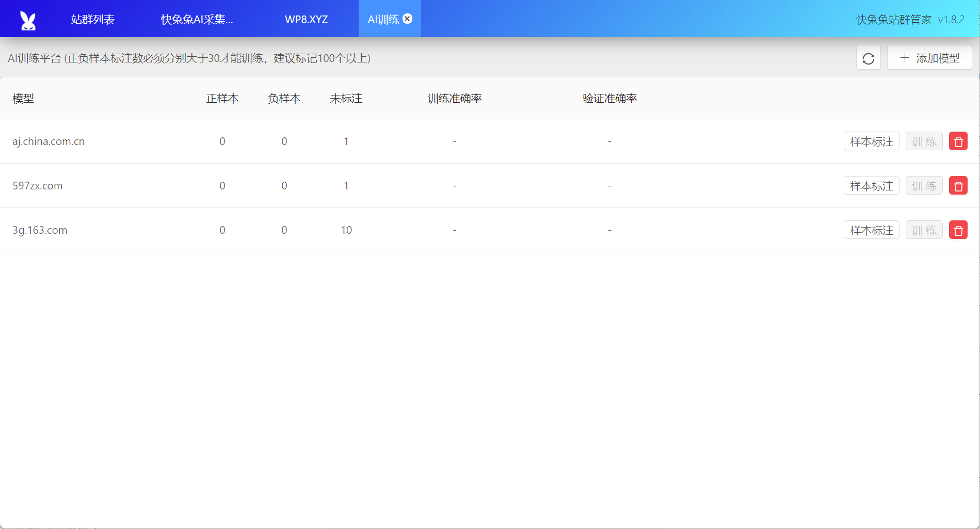
Task: Select the 597zx.com model name
Action: coord(38,186)
